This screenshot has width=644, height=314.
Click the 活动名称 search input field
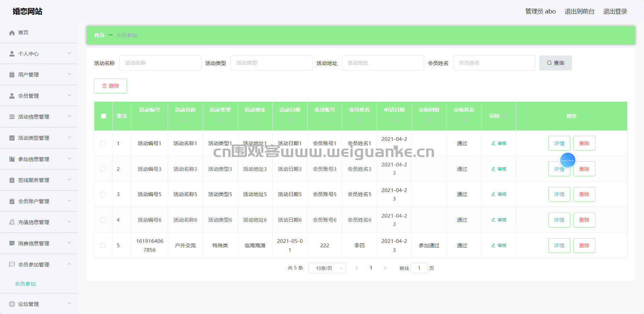pyautogui.click(x=160, y=63)
